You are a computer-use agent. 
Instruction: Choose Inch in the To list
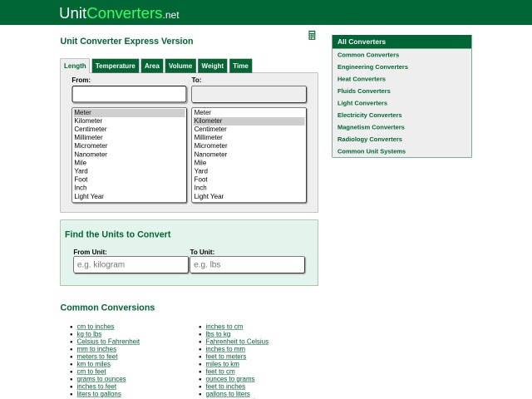pos(249,188)
